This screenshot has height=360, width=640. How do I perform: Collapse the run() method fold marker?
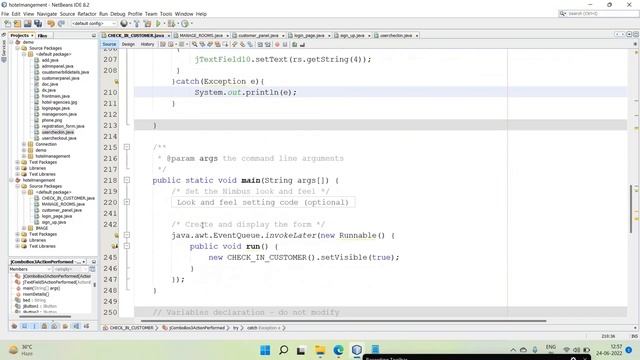(x=127, y=246)
